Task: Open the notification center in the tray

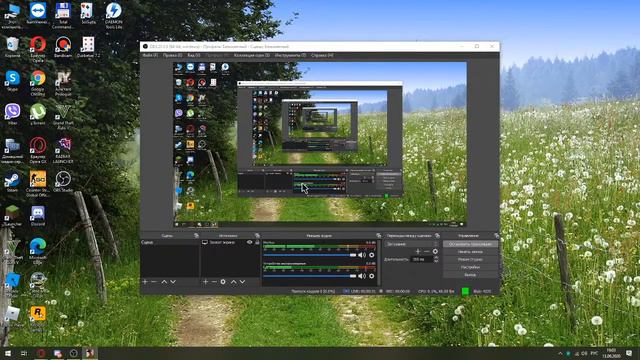Action: 629,353
